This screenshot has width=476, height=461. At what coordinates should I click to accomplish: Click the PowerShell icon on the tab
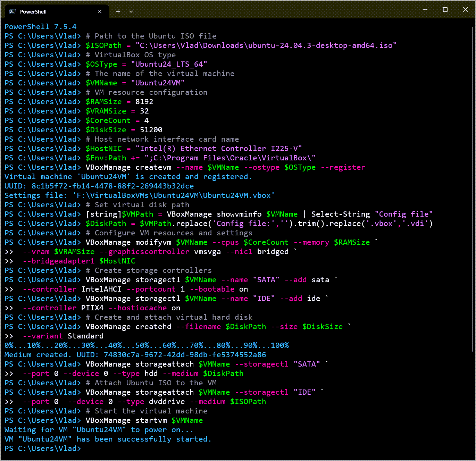pos(12,11)
